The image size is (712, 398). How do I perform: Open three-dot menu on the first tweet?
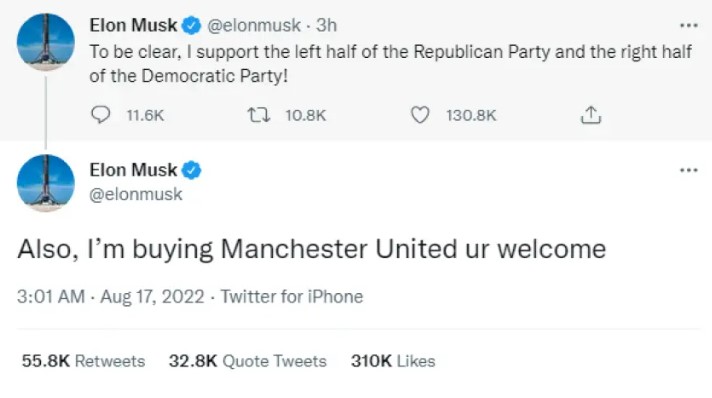click(x=688, y=25)
